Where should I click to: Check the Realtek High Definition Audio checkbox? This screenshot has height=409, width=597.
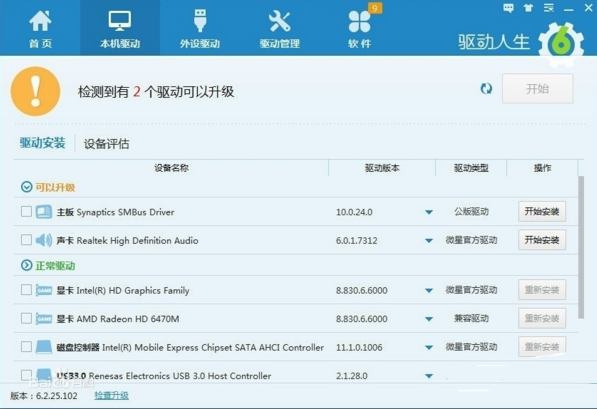click(x=26, y=240)
